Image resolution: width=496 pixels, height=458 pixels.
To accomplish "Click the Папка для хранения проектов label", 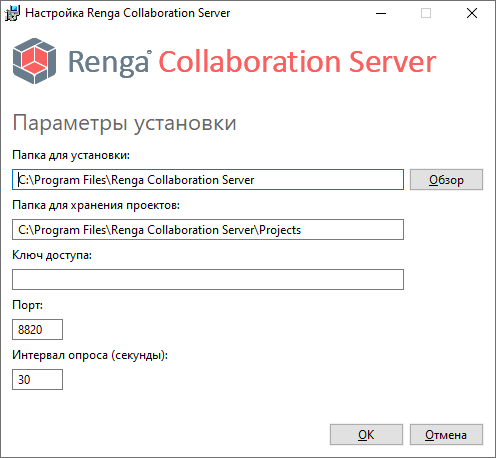I will pos(96,205).
